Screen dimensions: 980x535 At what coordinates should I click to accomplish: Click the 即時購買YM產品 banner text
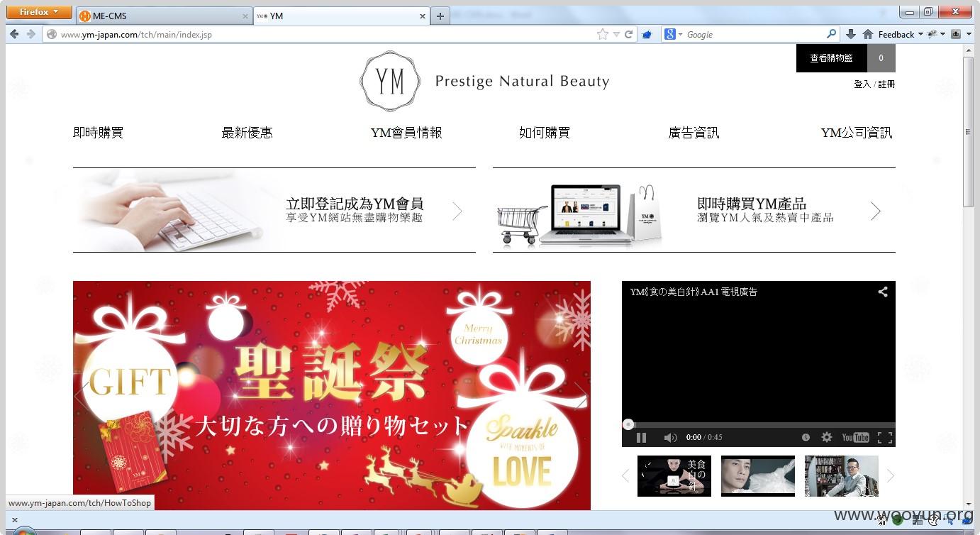(752, 204)
